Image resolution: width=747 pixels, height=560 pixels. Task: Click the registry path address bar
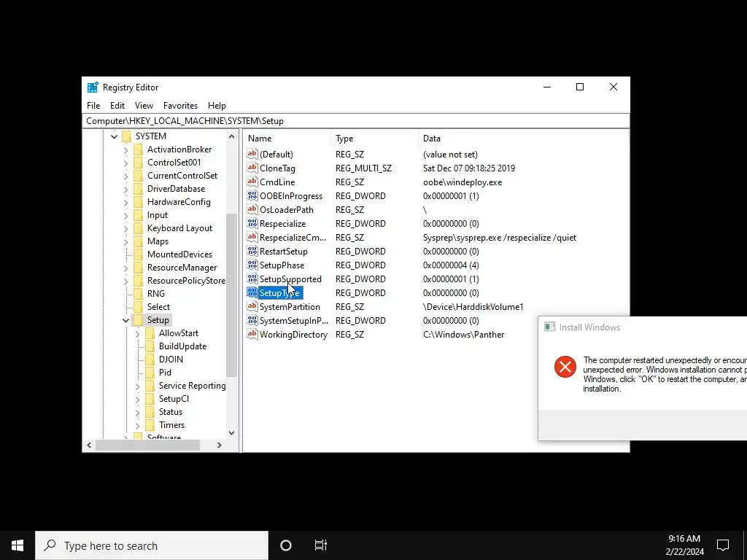tap(356, 121)
